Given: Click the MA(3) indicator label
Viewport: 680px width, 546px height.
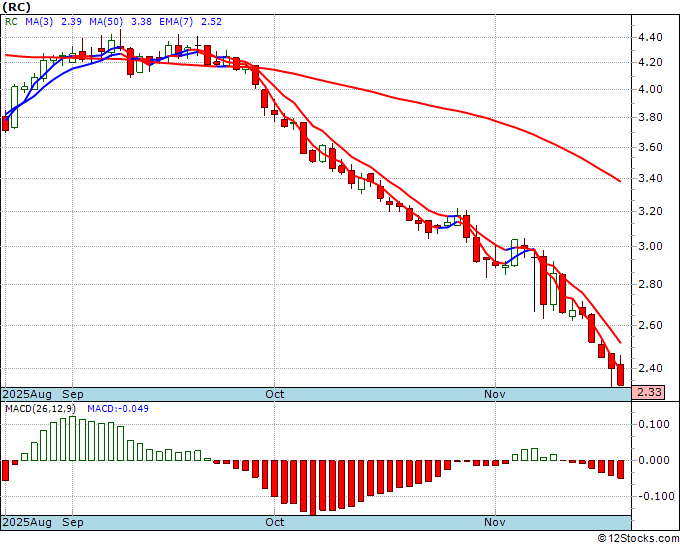Looking at the screenshot, I should (39, 22).
